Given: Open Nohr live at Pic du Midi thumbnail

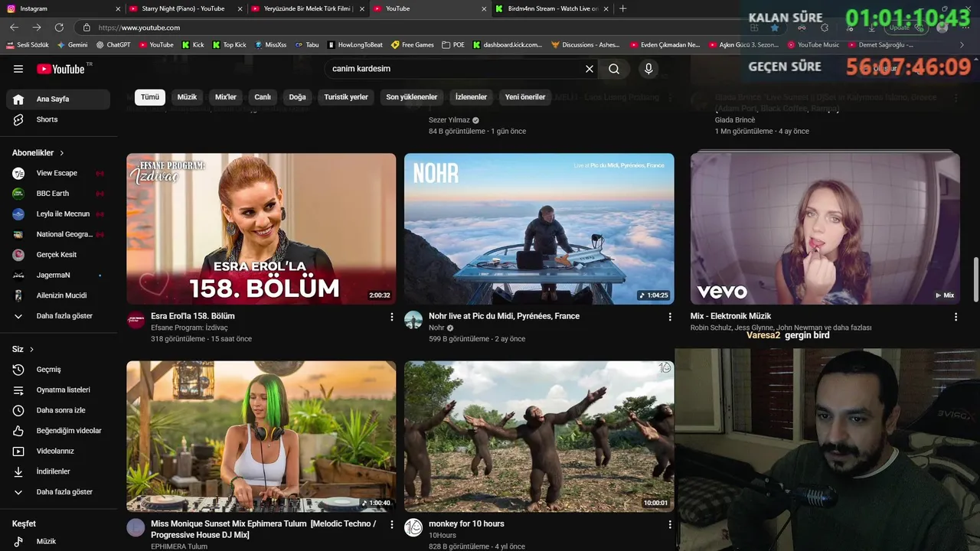Looking at the screenshot, I should coord(539,229).
